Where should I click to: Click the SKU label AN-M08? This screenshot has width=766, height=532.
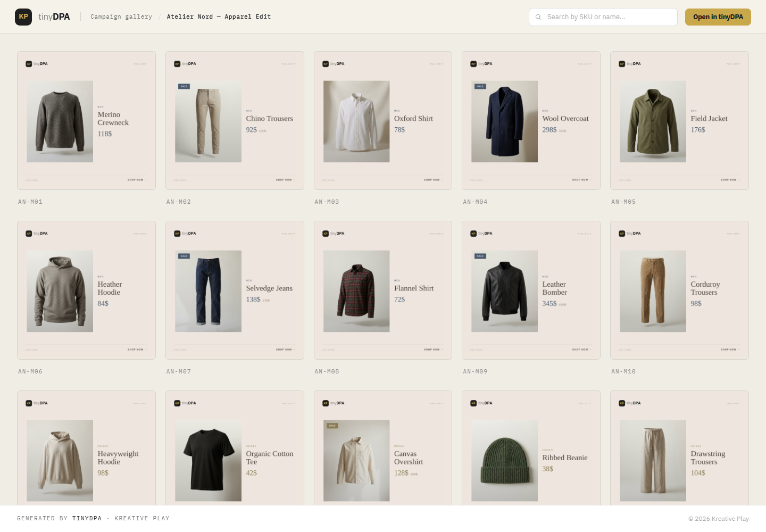pyautogui.click(x=327, y=372)
